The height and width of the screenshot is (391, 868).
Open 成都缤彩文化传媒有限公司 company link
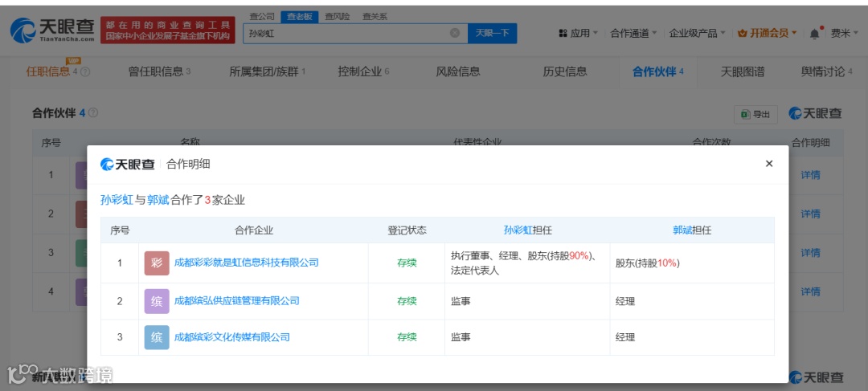pos(232,337)
